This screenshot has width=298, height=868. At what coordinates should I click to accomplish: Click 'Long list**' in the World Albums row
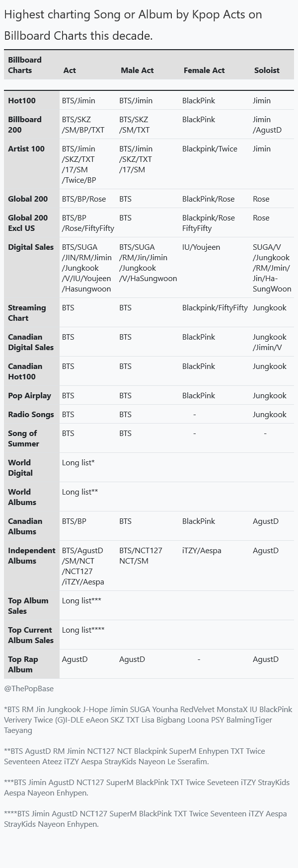tap(80, 492)
